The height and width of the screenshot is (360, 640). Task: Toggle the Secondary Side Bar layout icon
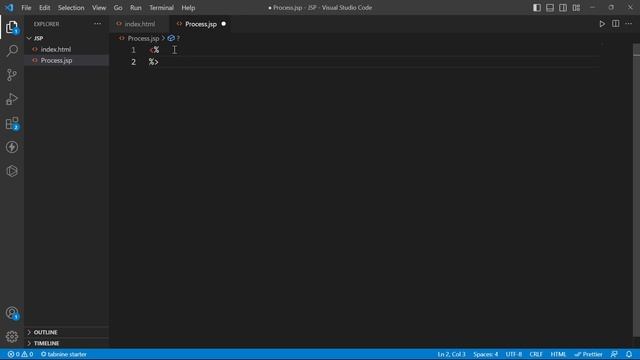coord(563,7)
